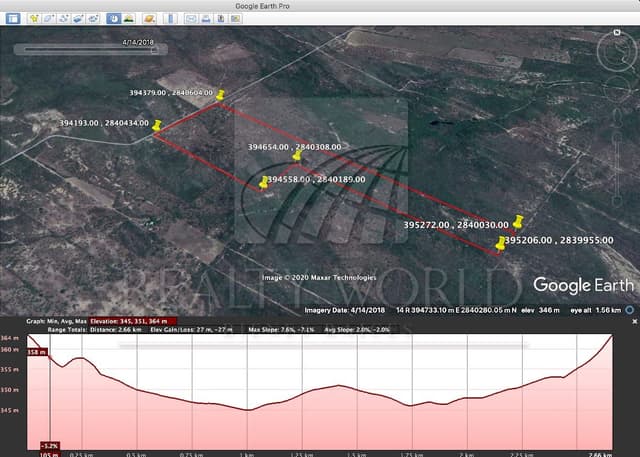The image size is (640, 457).
Task: Select the Ruler measurement tool
Action: 167,18
